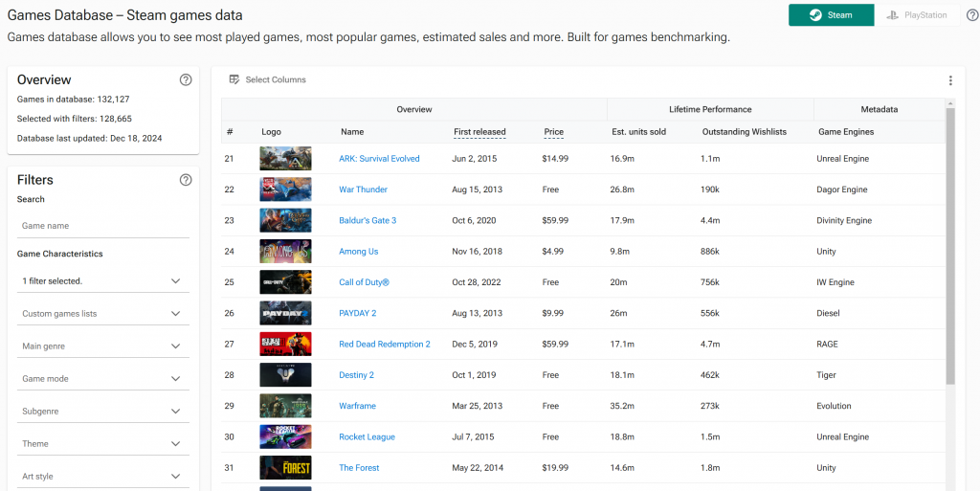980x491 pixels.
Task: Click the Steam platform button
Action: click(x=832, y=15)
